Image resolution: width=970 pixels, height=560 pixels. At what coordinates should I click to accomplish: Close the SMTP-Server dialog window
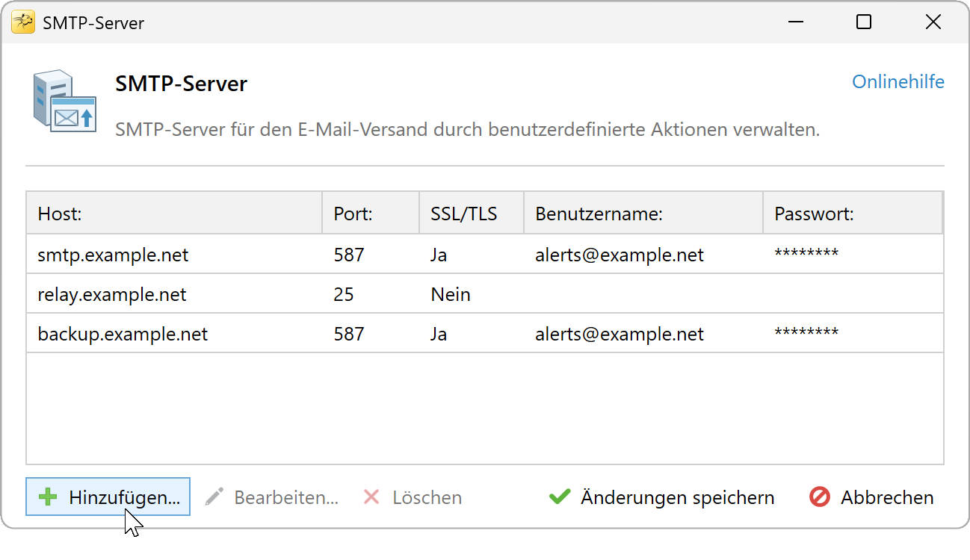click(933, 22)
